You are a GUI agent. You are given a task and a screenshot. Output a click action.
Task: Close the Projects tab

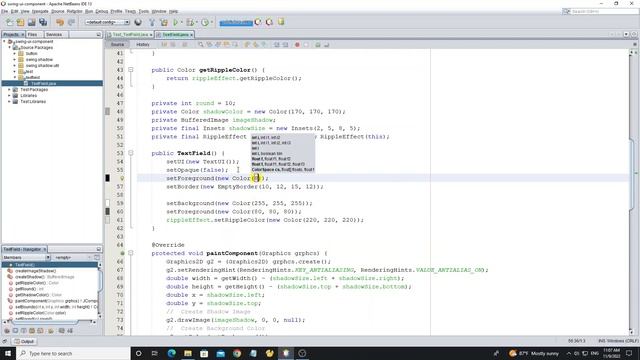point(22,35)
